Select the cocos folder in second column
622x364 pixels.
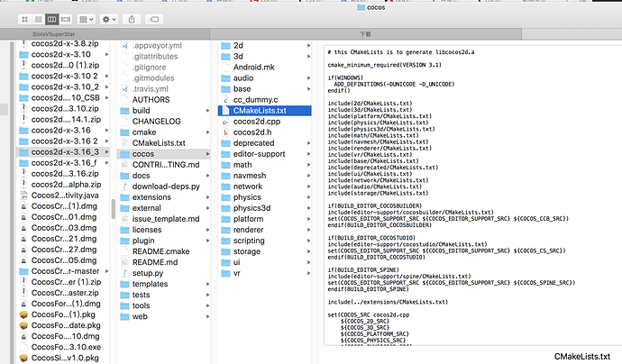point(164,154)
